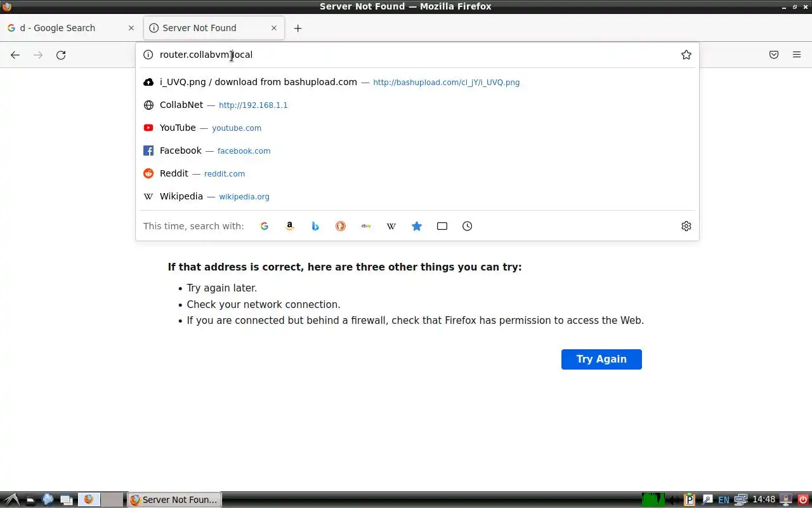Open the Pocket save button
The width and height of the screenshot is (812, 508).
point(774,55)
